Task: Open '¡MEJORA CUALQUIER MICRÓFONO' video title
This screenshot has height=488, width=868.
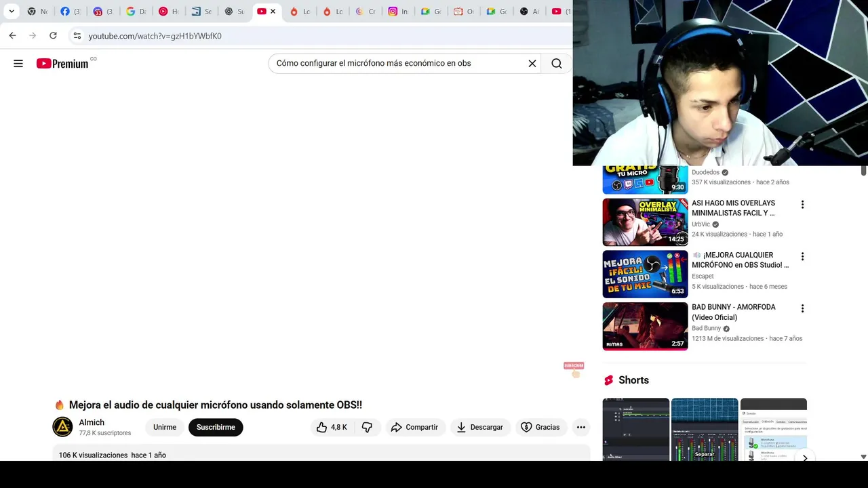Action: (x=740, y=260)
